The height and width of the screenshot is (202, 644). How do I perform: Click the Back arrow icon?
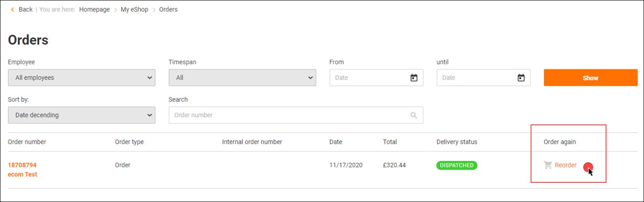coord(12,10)
